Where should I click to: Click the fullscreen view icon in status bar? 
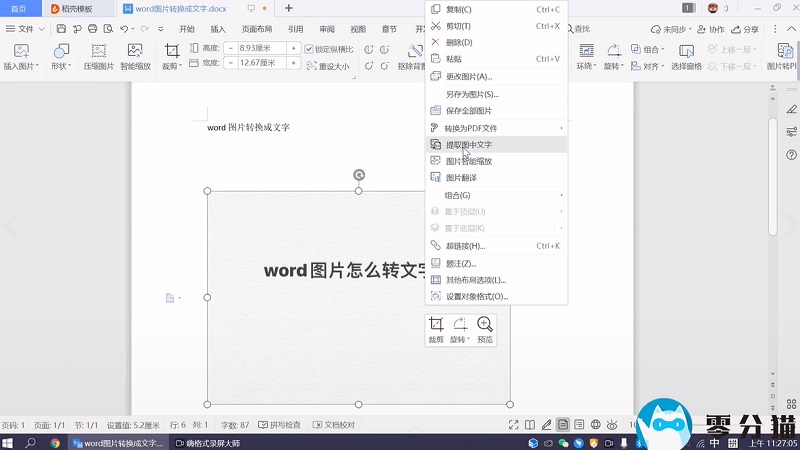coord(513,424)
